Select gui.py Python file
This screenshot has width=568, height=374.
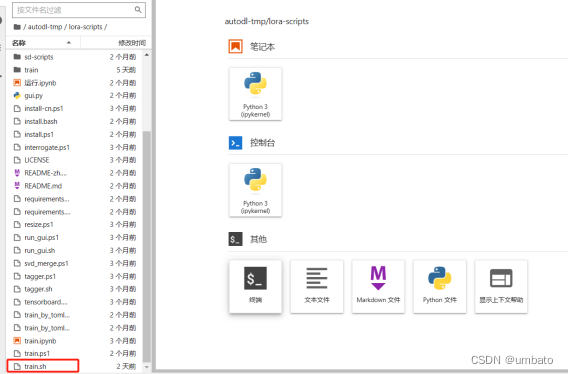coord(75,96)
